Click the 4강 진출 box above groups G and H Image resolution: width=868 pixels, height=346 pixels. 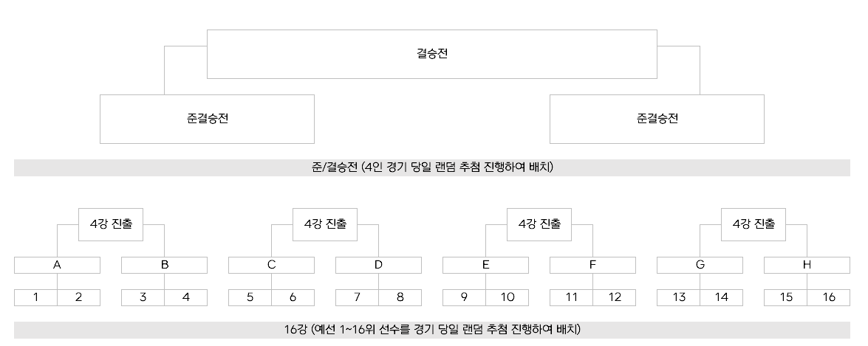tap(753, 224)
